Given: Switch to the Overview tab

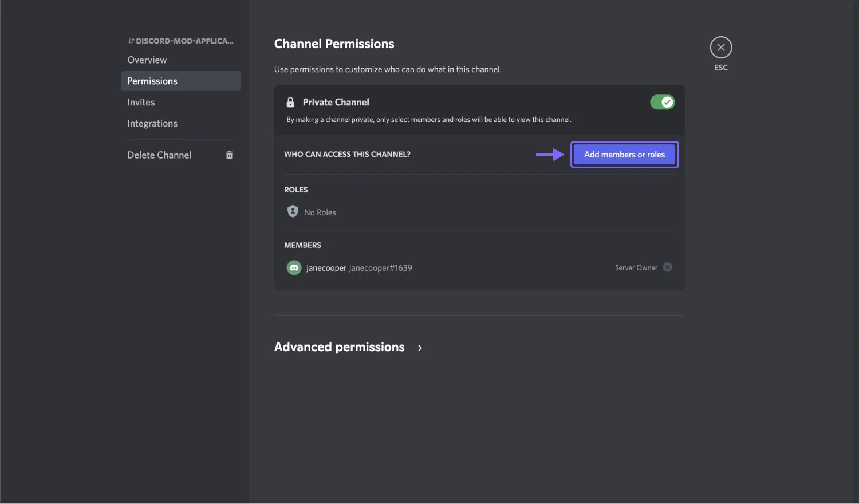Looking at the screenshot, I should pyautogui.click(x=147, y=60).
